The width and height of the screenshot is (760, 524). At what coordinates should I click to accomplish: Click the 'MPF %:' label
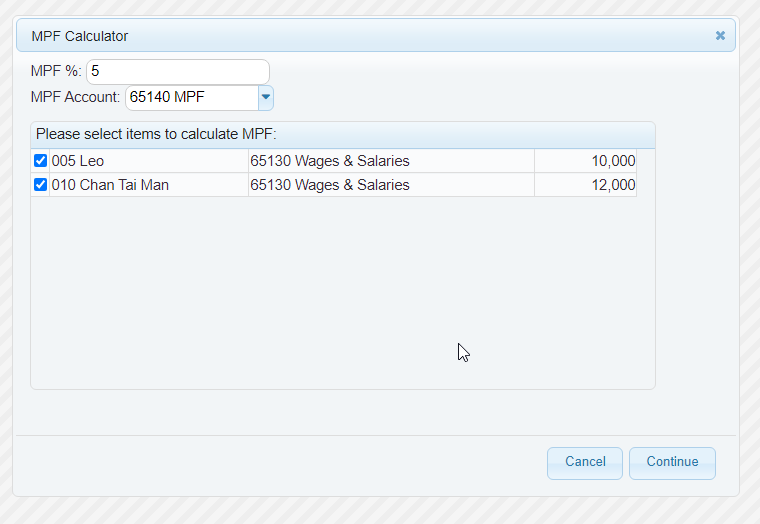point(57,72)
